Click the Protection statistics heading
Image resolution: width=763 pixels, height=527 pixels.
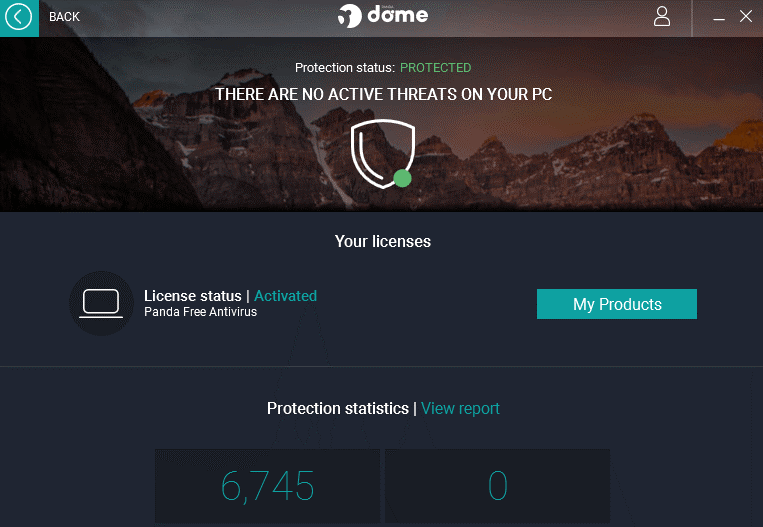tap(338, 408)
